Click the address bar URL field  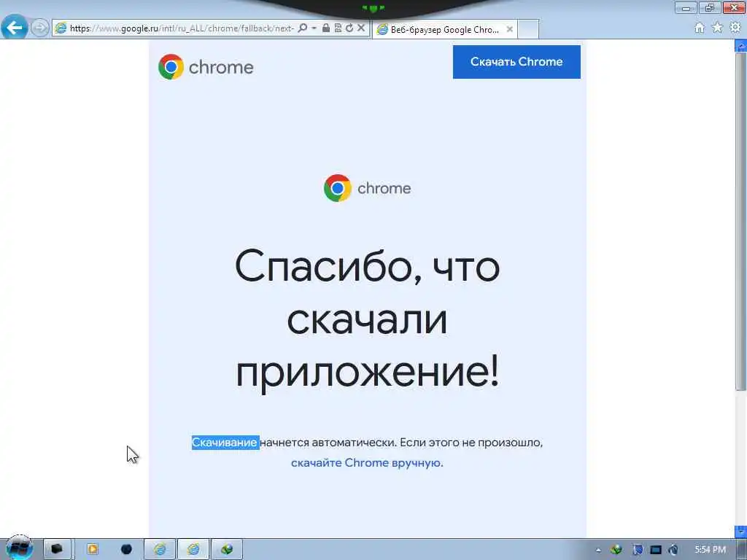click(x=181, y=28)
